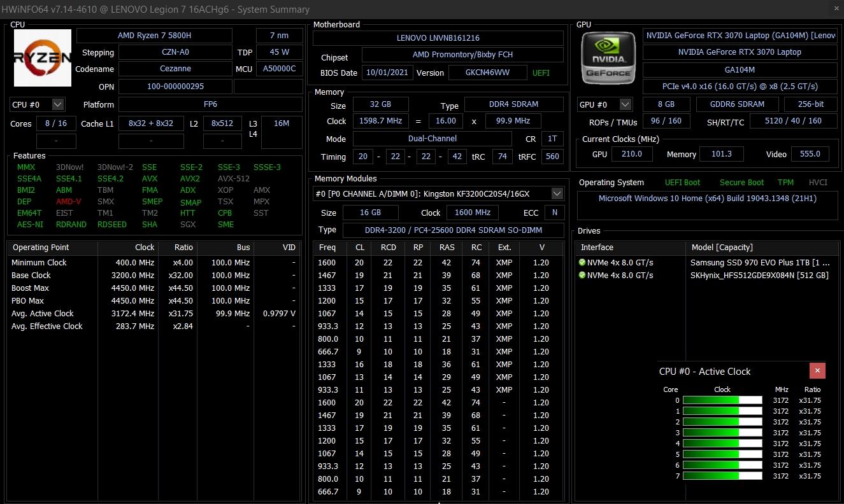
Task: Click the 1598.7 MHz memory clock field
Action: click(381, 121)
